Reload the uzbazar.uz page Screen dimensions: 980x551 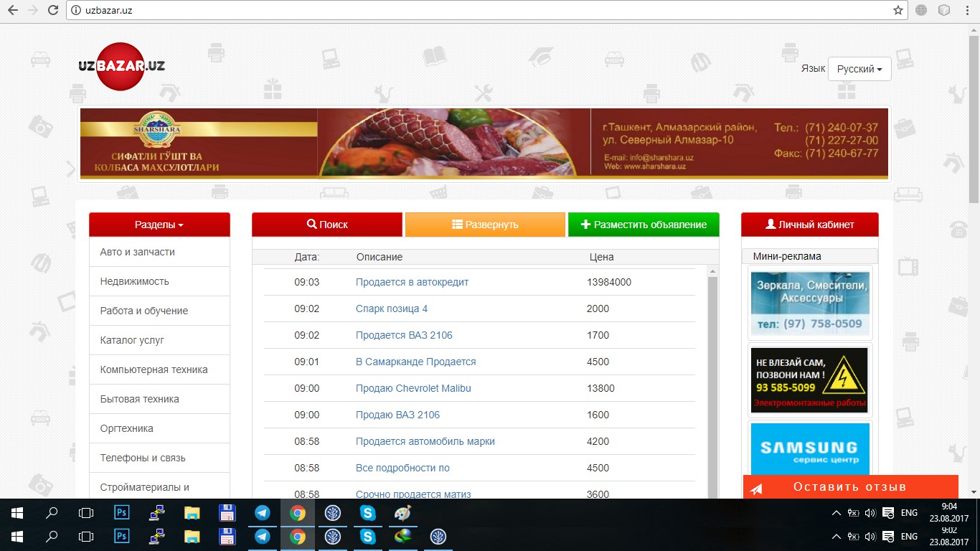pos(53,11)
